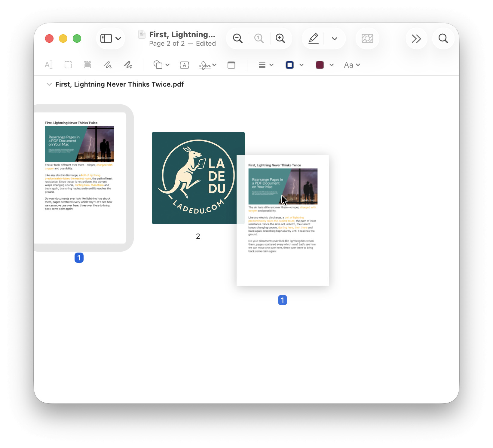
Task: Click the actual size zoom icon
Action: click(259, 38)
